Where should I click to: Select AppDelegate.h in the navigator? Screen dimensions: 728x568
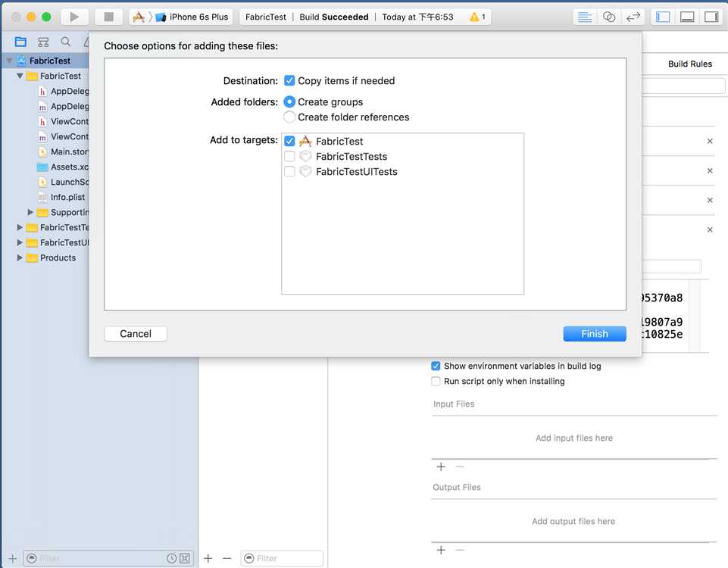pos(63,91)
